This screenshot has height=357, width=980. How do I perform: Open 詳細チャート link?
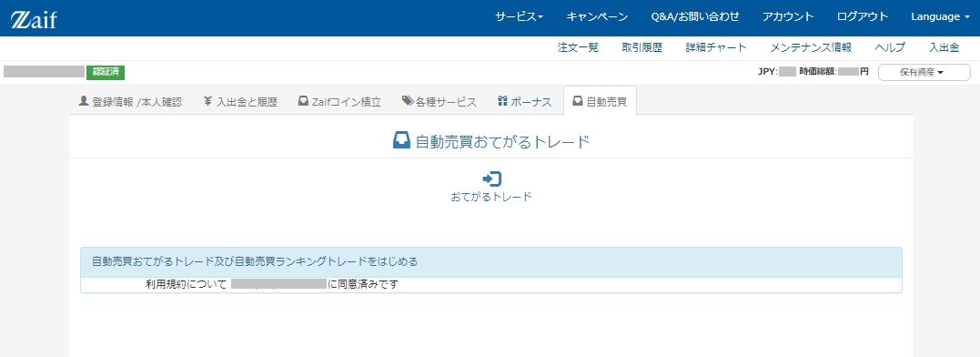715,47
